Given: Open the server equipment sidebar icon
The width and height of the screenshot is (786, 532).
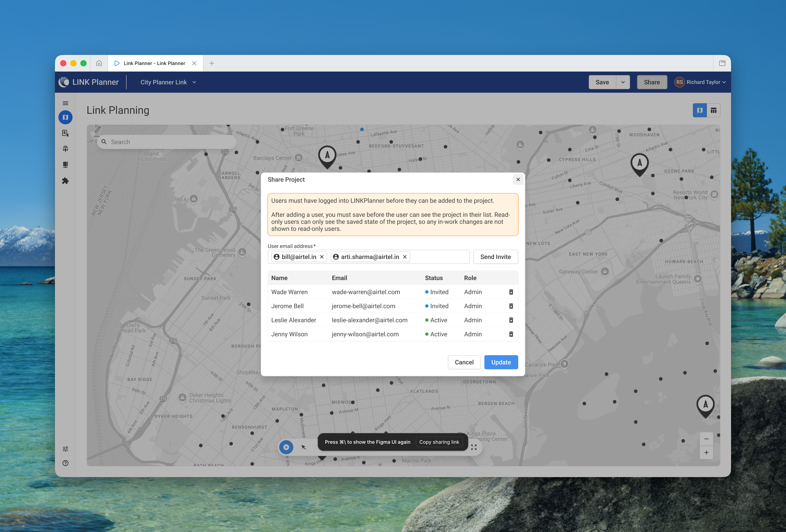Looking at the screenshot, I should point(65,165).
